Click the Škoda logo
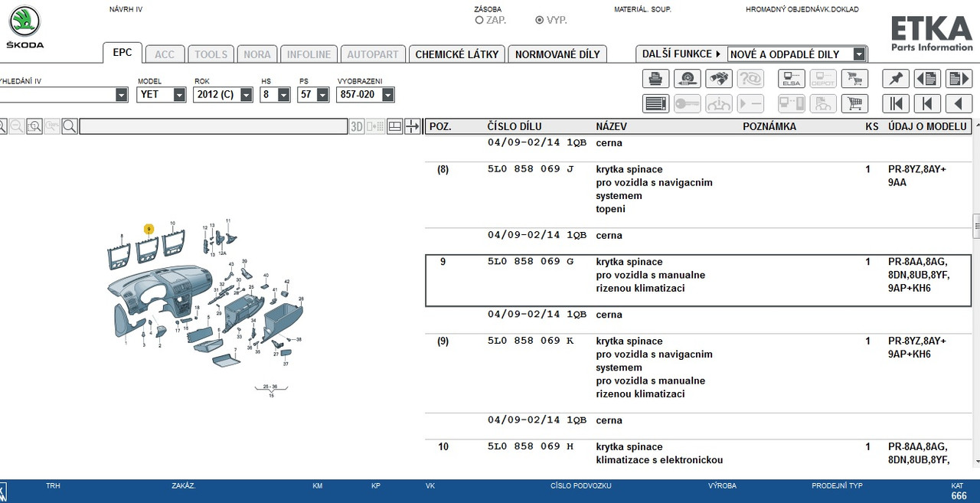The image size is (980, 503). (24, 28)
